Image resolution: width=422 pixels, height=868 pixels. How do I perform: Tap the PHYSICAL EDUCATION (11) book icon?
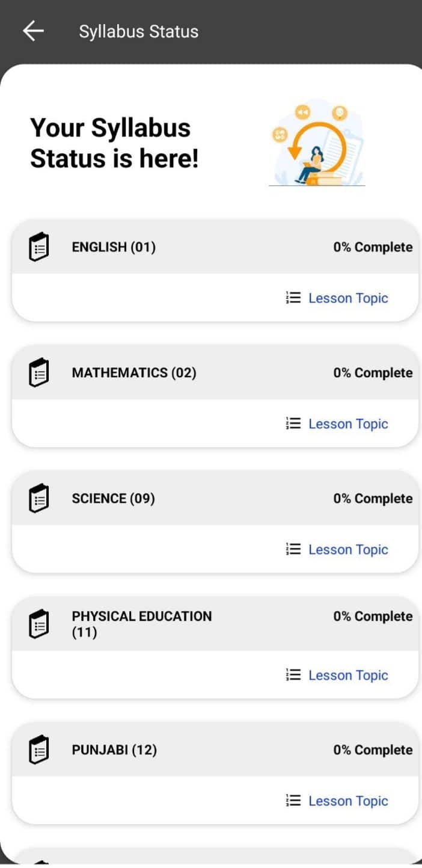point(38,624)
